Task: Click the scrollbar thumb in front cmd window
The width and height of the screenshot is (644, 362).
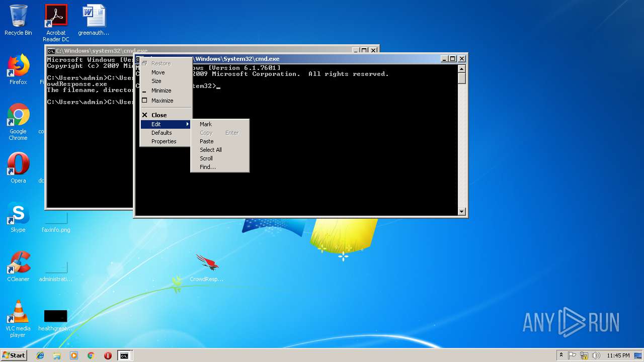Action: [x=462, y=78]
